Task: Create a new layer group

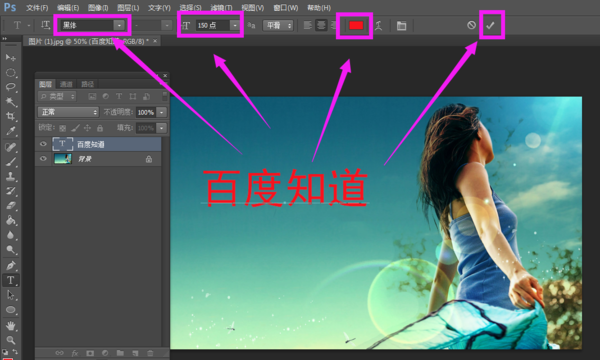Action: pyautogui.click(x=120, y=353)
